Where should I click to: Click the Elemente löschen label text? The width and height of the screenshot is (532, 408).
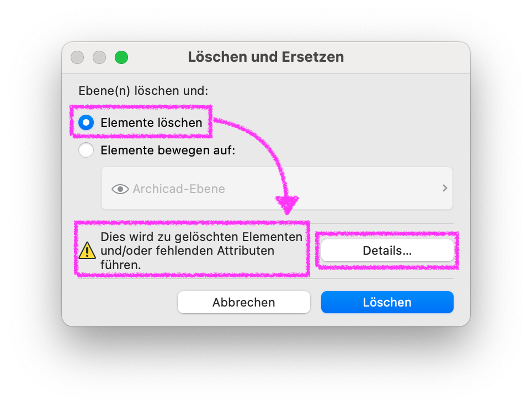tap(151, 122)
